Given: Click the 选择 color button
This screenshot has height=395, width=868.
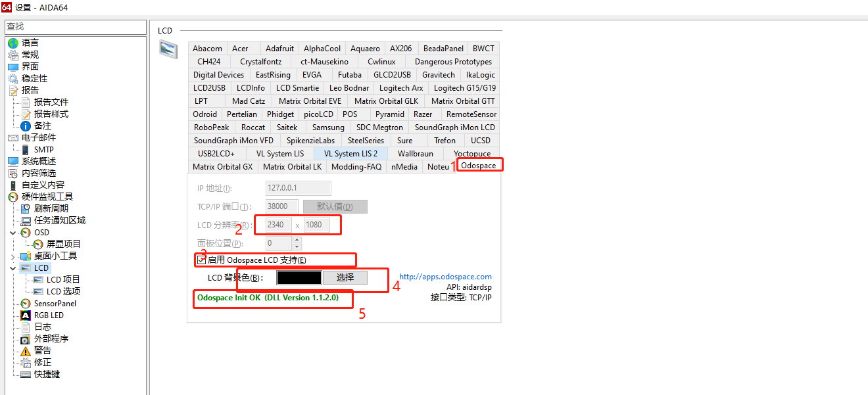Looking at the screenshot, I should pos(345,277).
